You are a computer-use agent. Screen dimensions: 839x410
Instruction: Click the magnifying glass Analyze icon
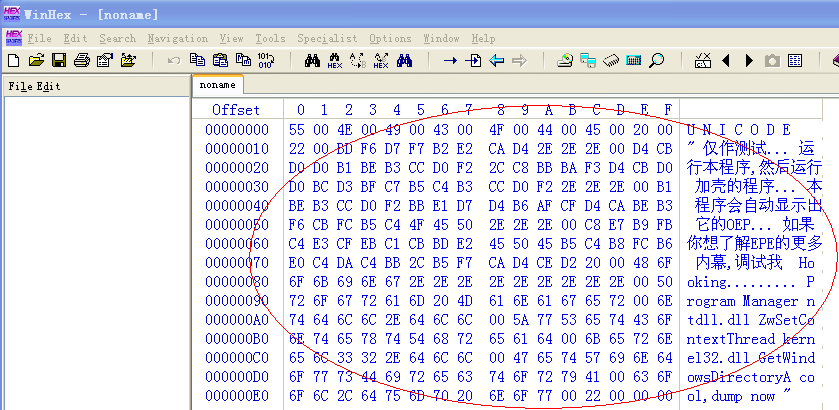tap(657, 60)
